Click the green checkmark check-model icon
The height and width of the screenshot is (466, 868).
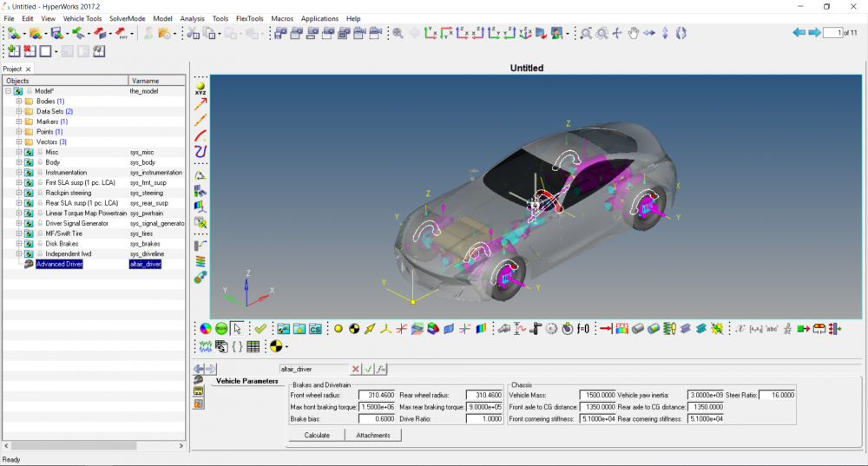coord(260,329)
